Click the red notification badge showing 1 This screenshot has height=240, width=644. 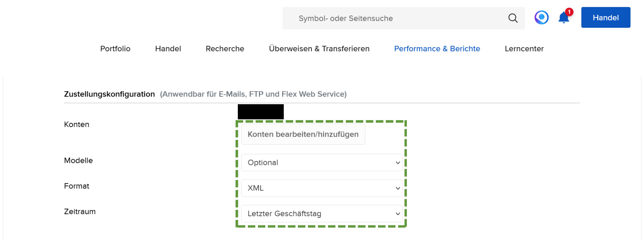(569, 12)
